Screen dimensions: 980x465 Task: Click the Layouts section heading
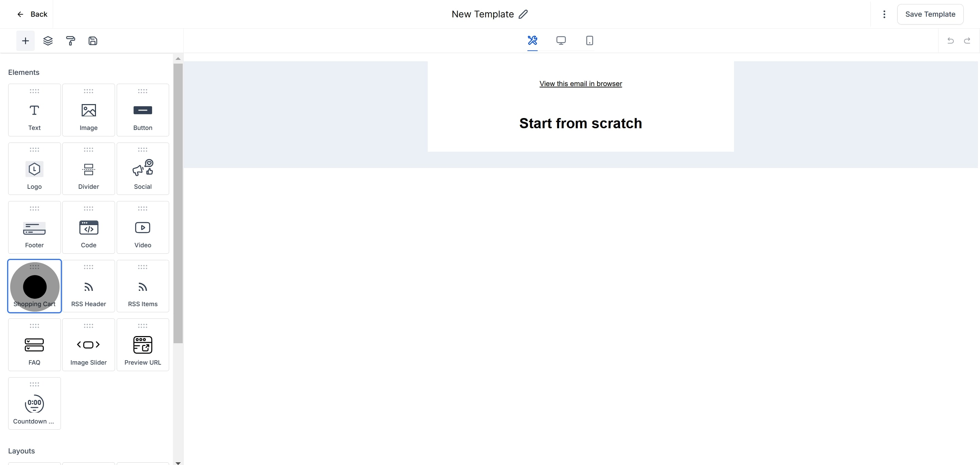[x=21, y=451]
